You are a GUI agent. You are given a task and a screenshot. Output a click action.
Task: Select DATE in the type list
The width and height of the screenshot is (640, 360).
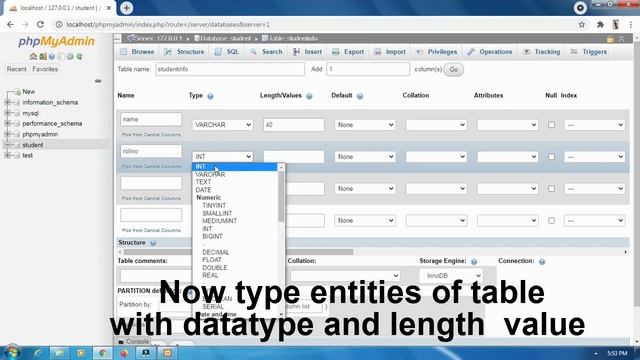coord(203,190)
